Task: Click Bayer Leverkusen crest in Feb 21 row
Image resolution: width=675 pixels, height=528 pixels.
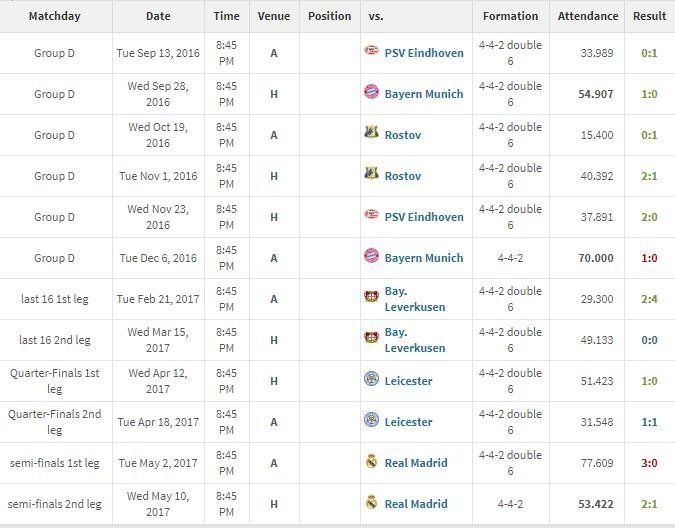Action: (371, 296)
